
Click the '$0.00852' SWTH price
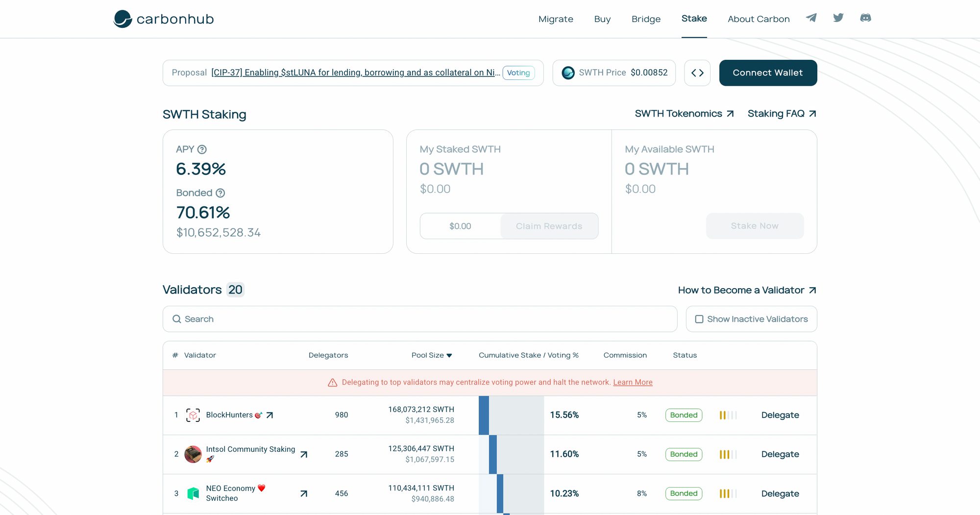pyautogui.click(x=649, y=73)
